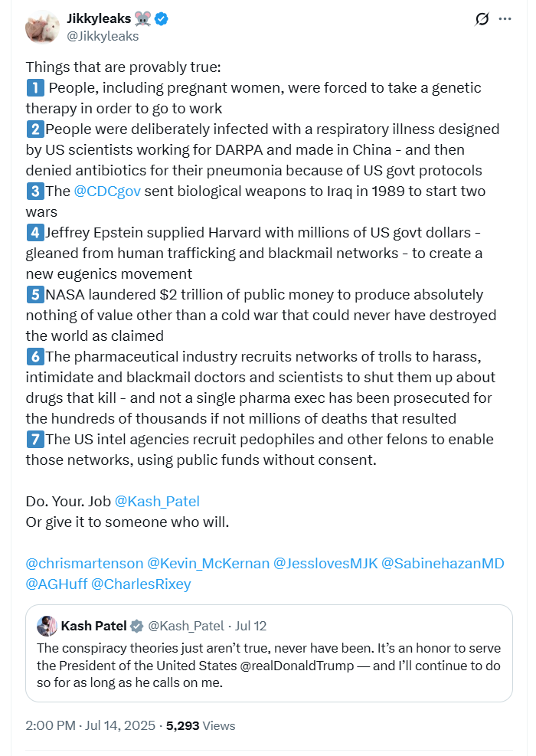Open the quoted Kash Patel tweet text
Image resolution: width=536 pixels, height=756 pixels.
(x=269, y=666)
